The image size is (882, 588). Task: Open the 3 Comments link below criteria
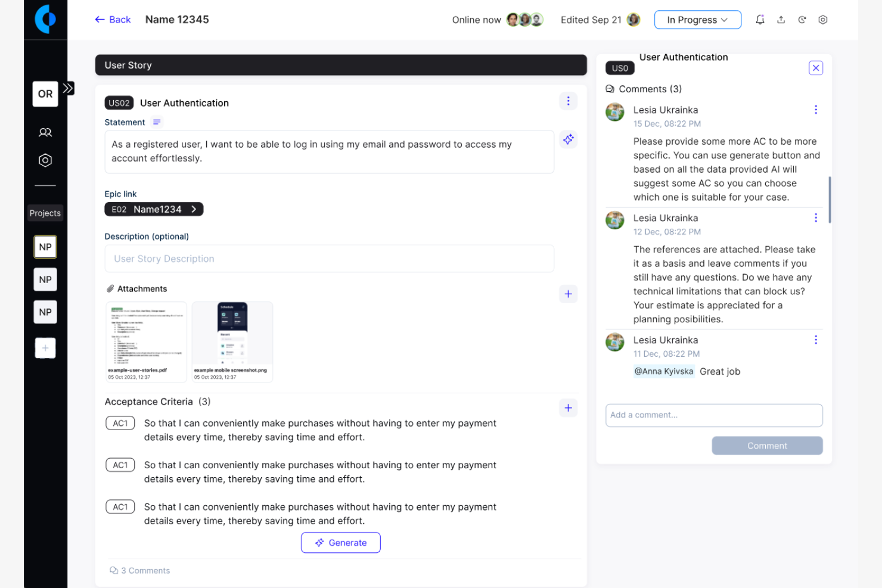click(x=140, y=571)
